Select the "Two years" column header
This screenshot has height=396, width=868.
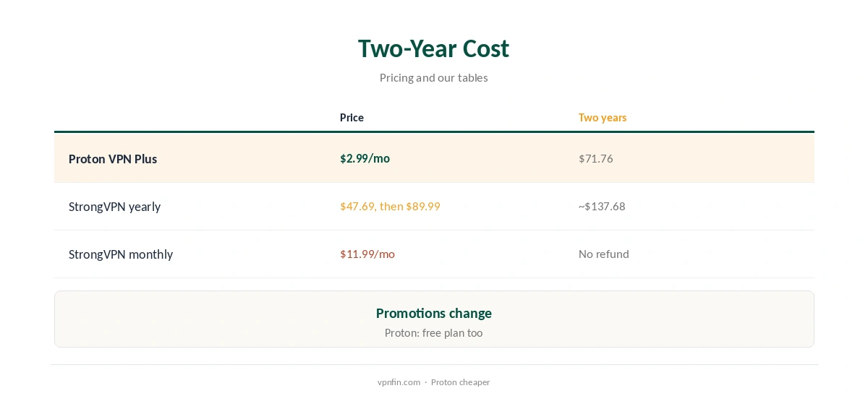603,117
